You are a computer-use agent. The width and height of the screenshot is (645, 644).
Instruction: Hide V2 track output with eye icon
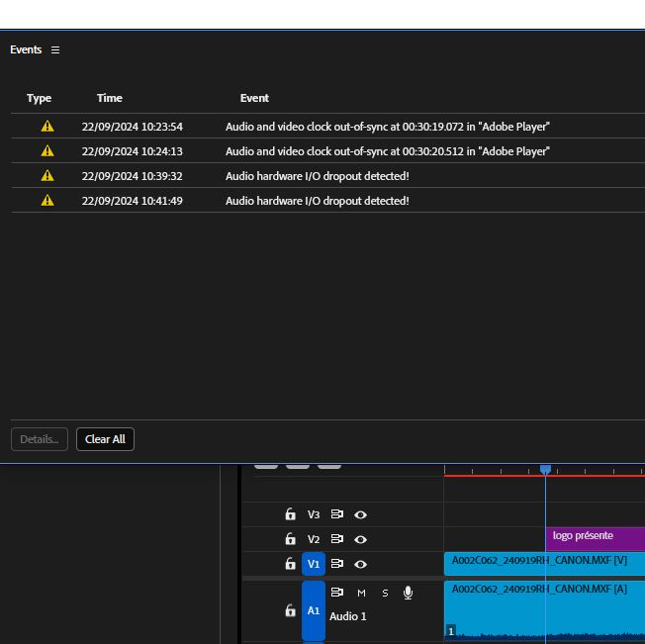pyautogui.click(x=360, y=539)
